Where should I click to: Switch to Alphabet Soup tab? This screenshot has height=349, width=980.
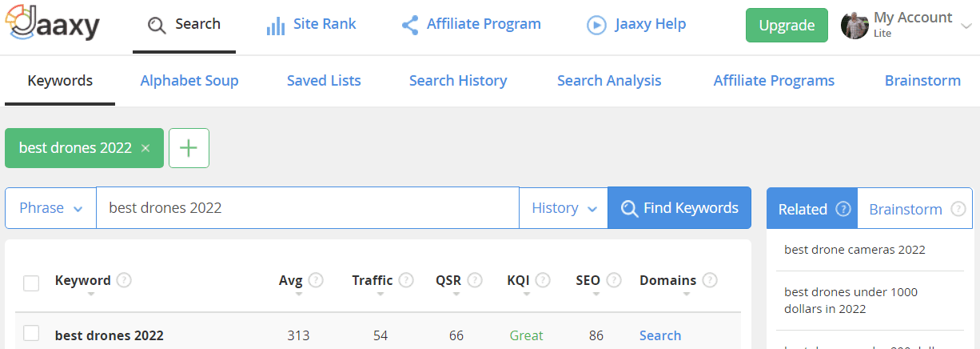click(189, 81)
